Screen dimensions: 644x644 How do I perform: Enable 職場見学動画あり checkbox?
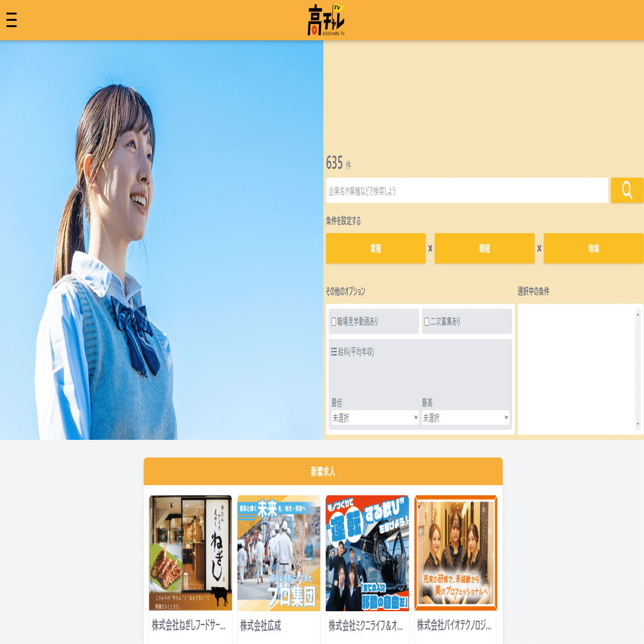(334, 321)
